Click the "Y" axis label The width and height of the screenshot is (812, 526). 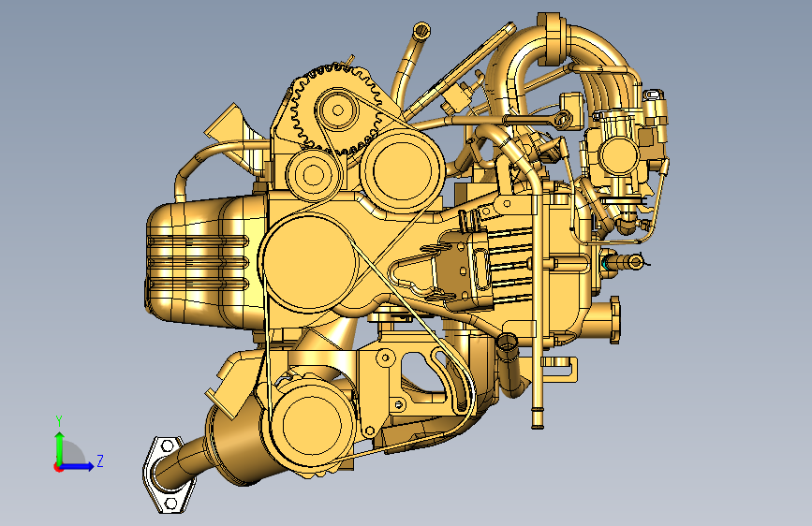(x=59, y=421)
